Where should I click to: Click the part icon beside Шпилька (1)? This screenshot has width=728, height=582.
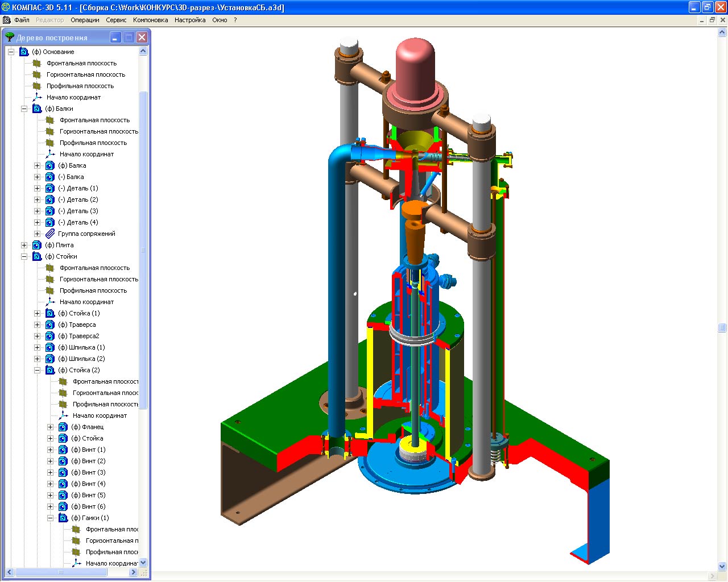click(50, 347)
